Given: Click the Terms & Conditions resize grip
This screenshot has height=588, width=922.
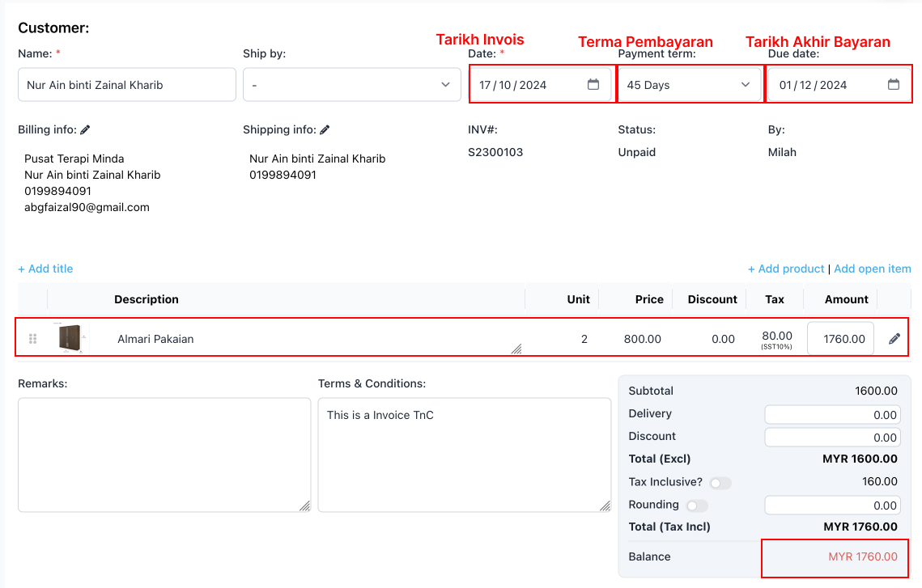Looking at the screenshot, I should [605, 506].
